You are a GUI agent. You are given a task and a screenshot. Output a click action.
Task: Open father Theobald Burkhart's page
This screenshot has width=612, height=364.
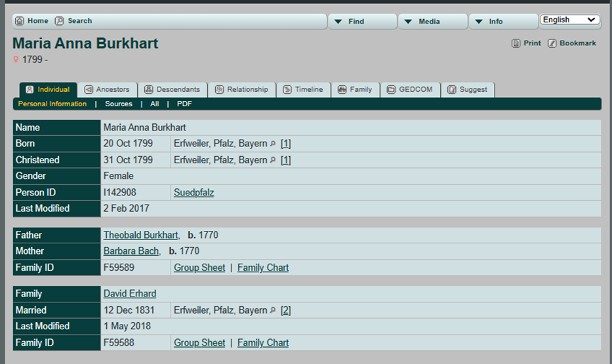[140, 235]
